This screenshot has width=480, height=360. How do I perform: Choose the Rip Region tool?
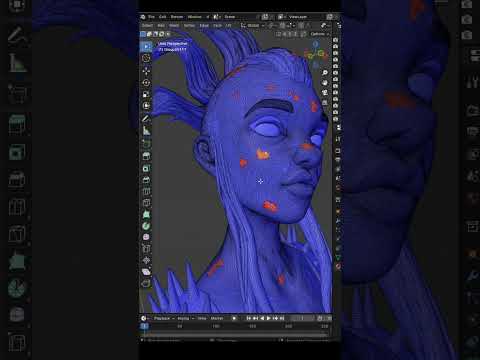pyautogui.click(x=146, y=284)
